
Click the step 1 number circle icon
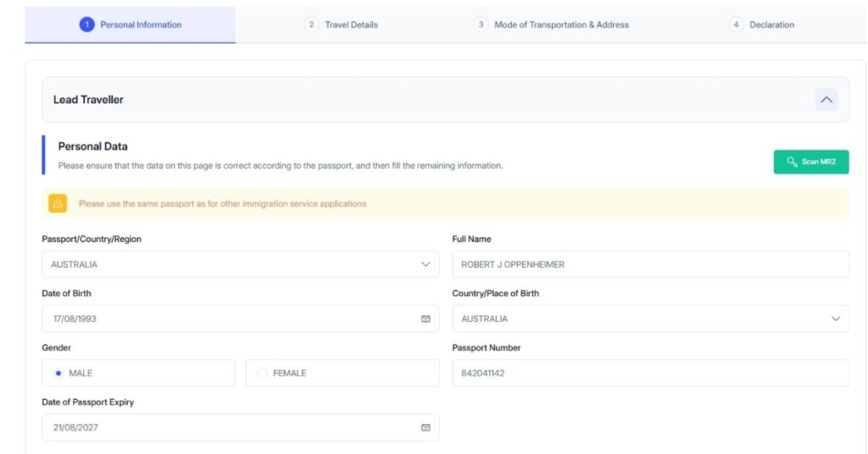[x=86, y=25]
